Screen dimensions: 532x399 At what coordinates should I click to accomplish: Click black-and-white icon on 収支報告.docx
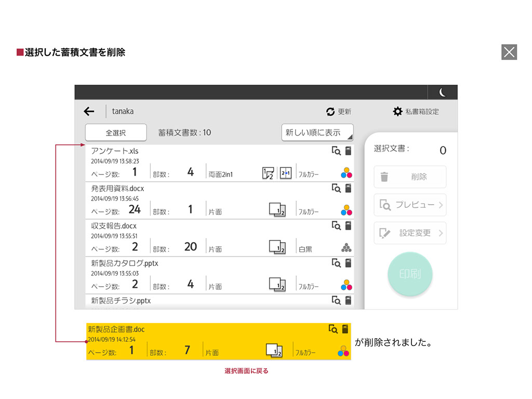(347, 247)
